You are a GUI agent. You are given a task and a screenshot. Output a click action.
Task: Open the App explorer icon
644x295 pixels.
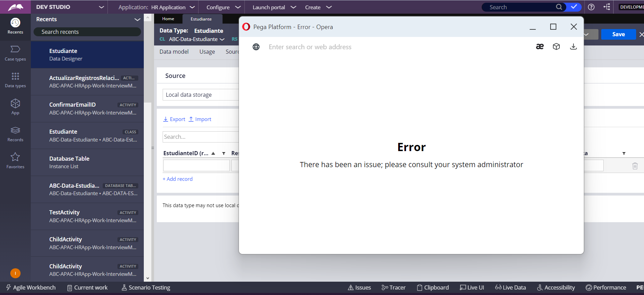pyautogui.click(x=15, y=107)
